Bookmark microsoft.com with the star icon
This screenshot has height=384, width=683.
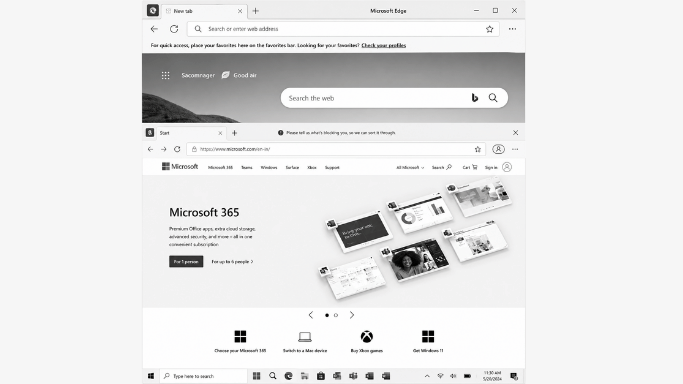pyautogui.click(x=477, y=149)
